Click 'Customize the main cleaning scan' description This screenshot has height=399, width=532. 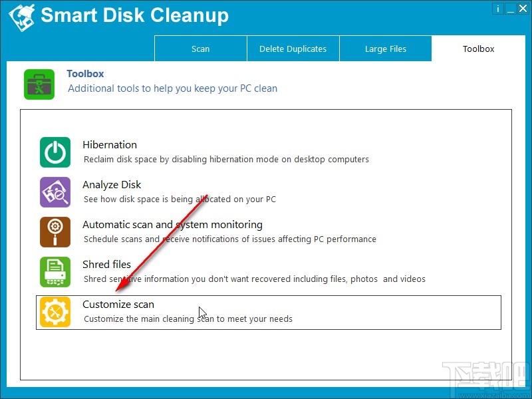[x=188, y=319]
